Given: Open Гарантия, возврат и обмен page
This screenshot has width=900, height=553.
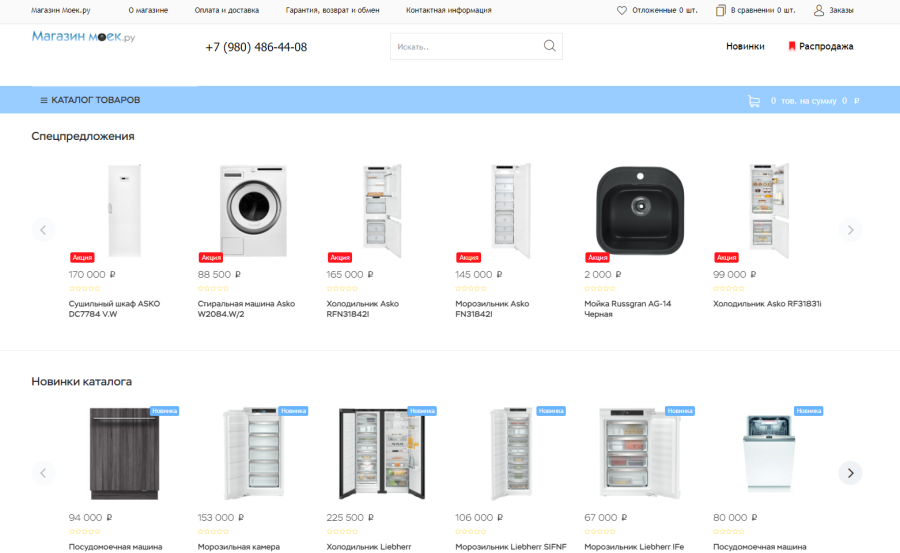Looking at the screenshot, I should [x=332, y=10].
